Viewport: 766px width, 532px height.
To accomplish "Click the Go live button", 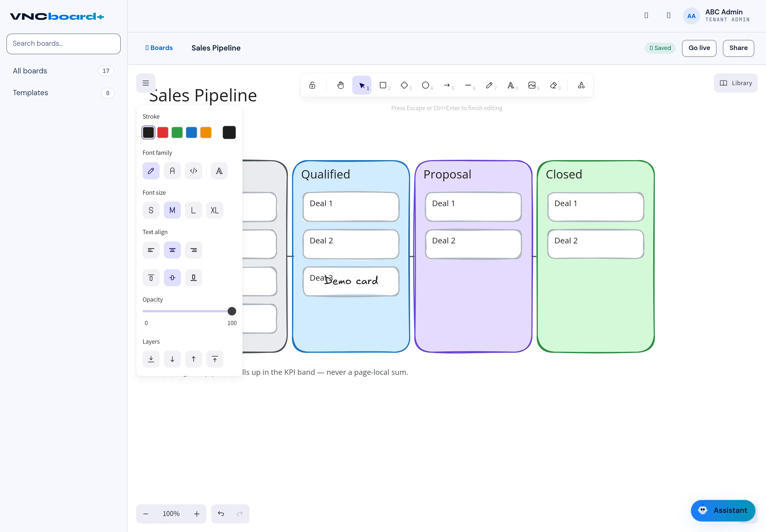I will (699, 48).
